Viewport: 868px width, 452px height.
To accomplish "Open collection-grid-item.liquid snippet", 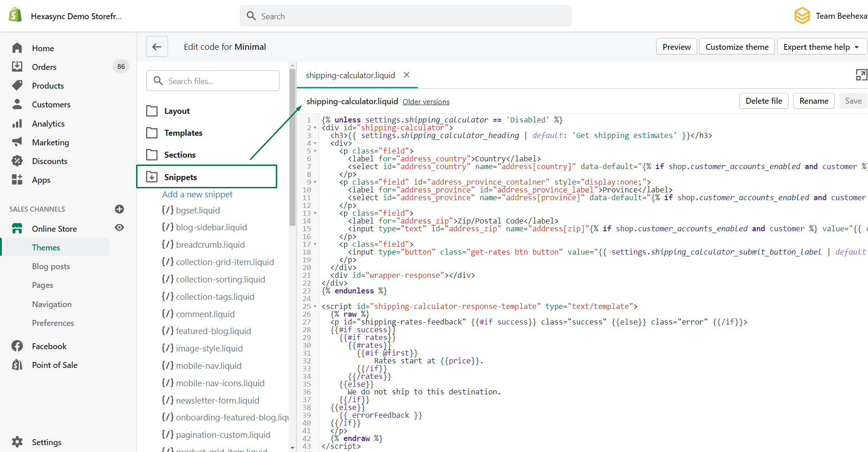I will tap(218, 262).
